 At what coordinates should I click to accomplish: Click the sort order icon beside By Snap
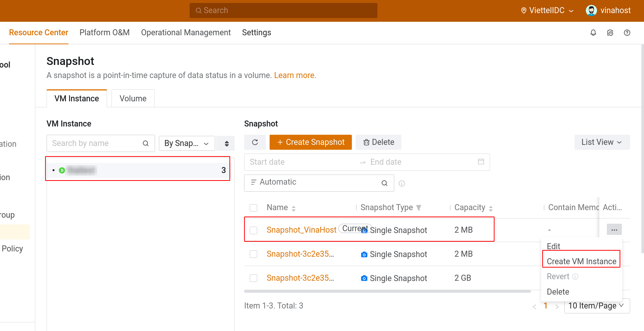click(226, 143)
